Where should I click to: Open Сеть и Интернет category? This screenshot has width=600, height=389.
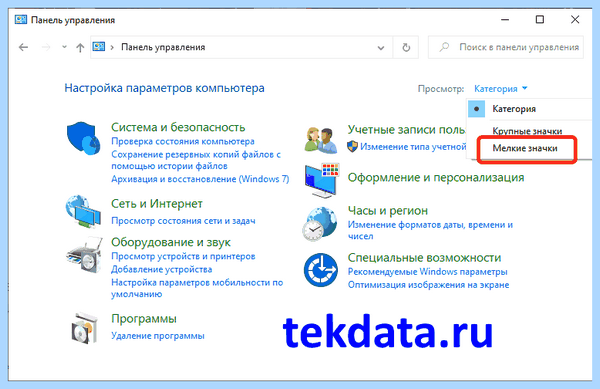click(157, 204)
